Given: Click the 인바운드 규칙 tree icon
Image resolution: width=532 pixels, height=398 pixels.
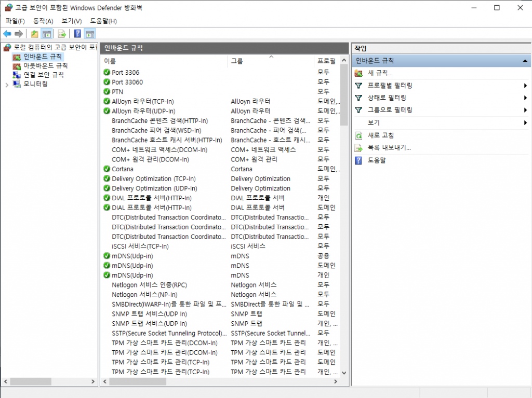Looking at the screenshot, I should 17,57.
